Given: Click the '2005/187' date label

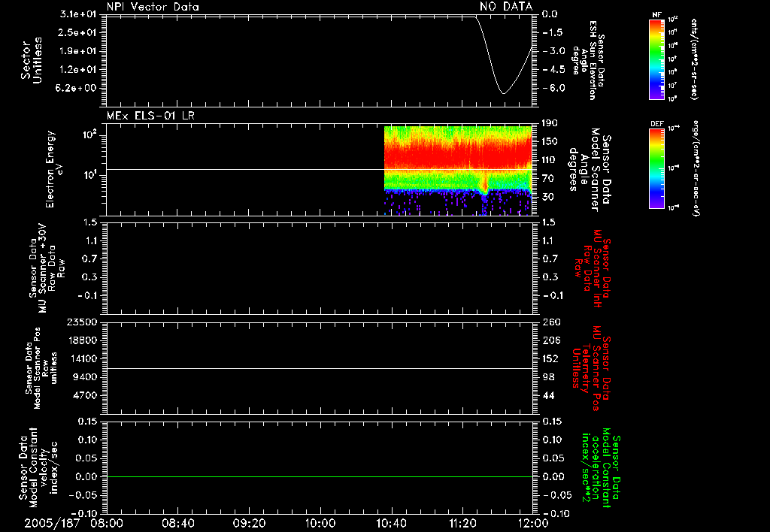Looking at the screenshot, I should click(x=52, y=523).
